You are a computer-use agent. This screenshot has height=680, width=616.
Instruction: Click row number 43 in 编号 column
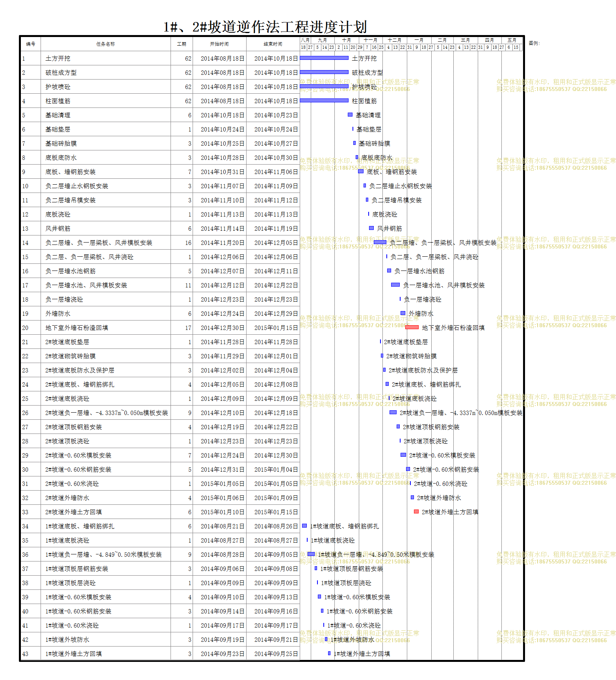[x=25, y=654]
